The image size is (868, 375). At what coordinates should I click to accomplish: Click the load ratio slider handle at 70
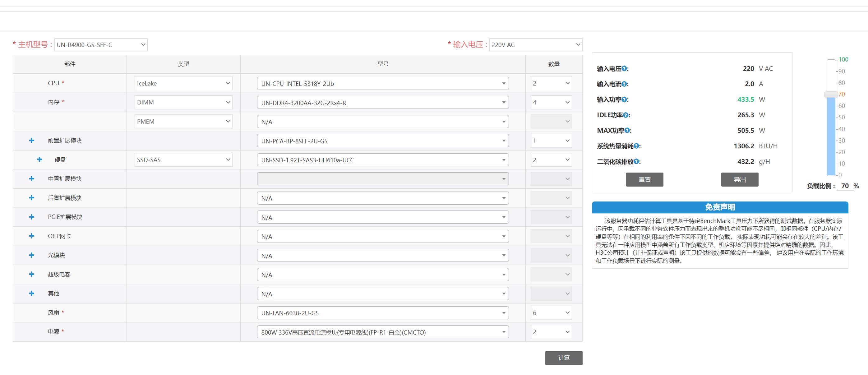[831, 95]
